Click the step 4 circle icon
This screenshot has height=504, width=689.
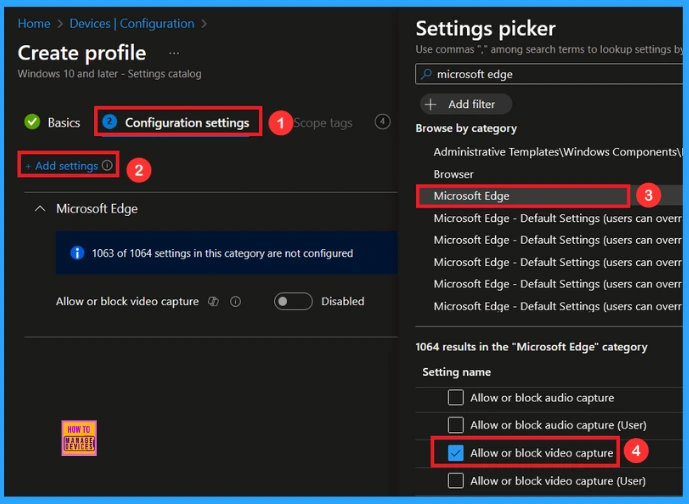click(x=382, y=122)
